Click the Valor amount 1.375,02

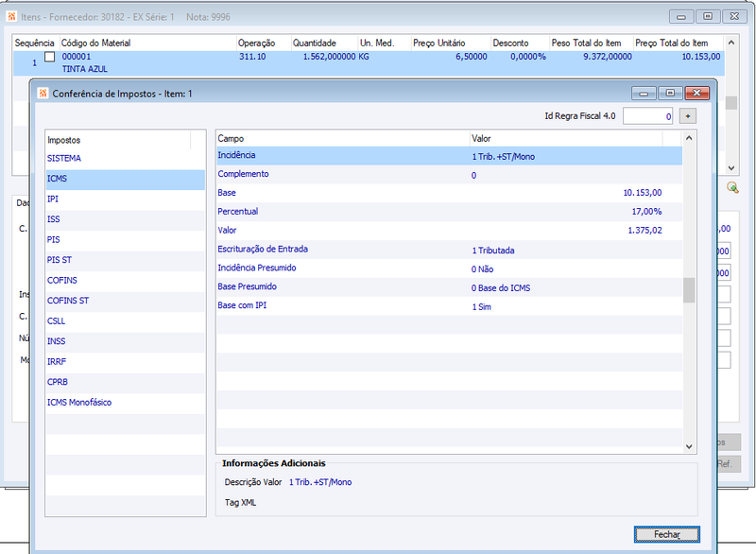click(644, 231)
